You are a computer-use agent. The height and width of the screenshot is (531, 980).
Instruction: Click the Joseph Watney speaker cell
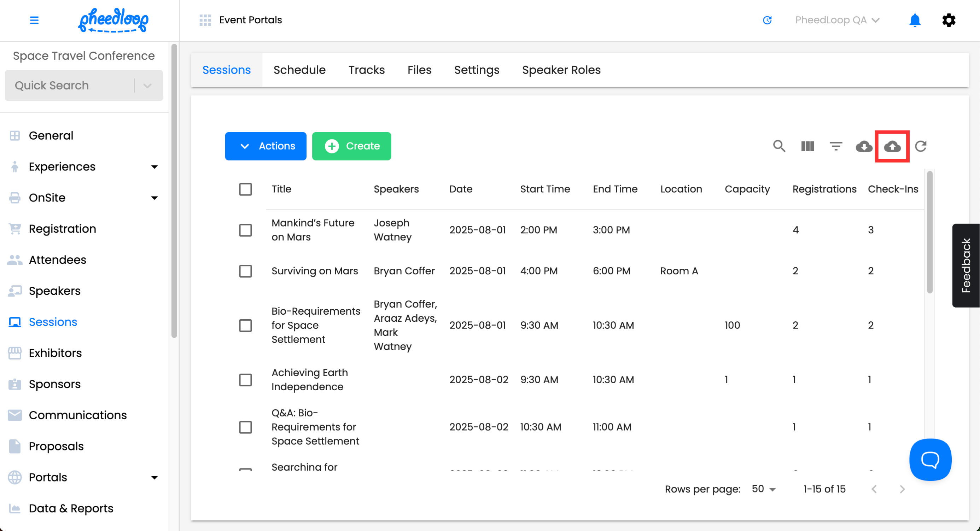[392, 230]
